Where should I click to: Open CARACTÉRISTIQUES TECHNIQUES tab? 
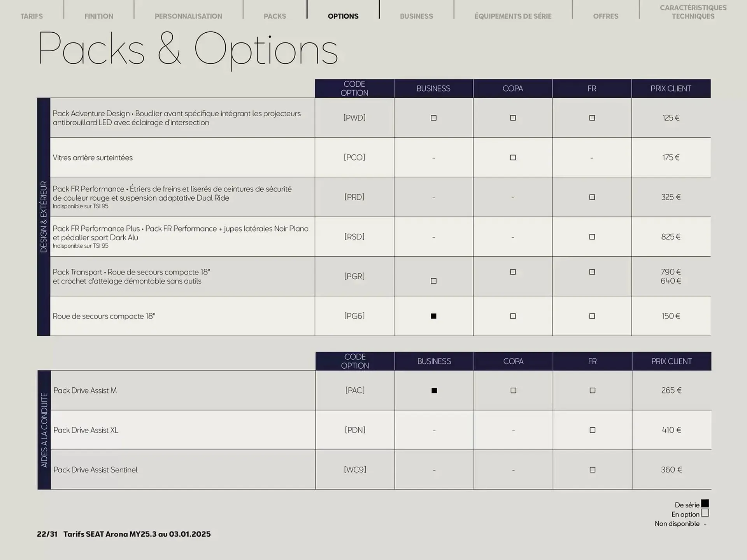(693, 12)
